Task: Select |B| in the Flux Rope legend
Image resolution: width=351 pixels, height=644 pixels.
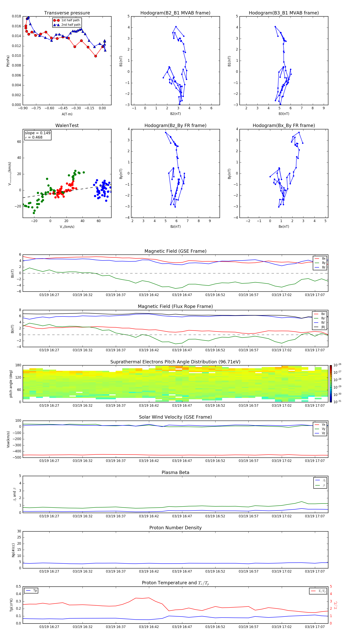Action: pyautogui.click(x=320, y=327)
